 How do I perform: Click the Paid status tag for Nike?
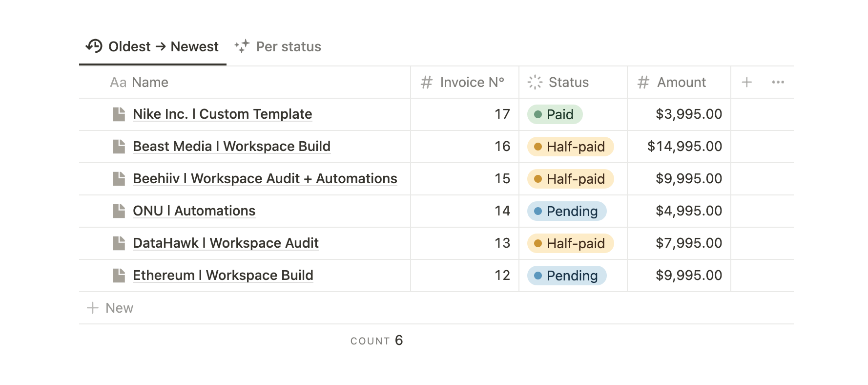tap(555, 114)
